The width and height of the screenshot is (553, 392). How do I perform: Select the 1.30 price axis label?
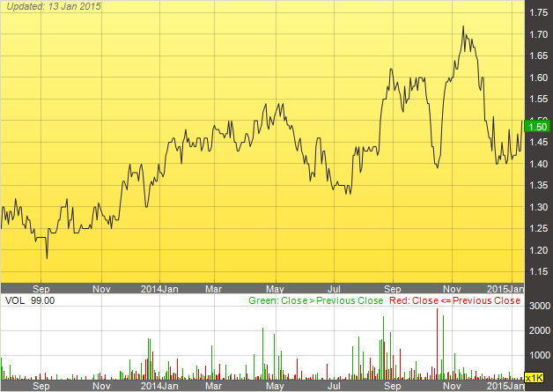point(539,207)
